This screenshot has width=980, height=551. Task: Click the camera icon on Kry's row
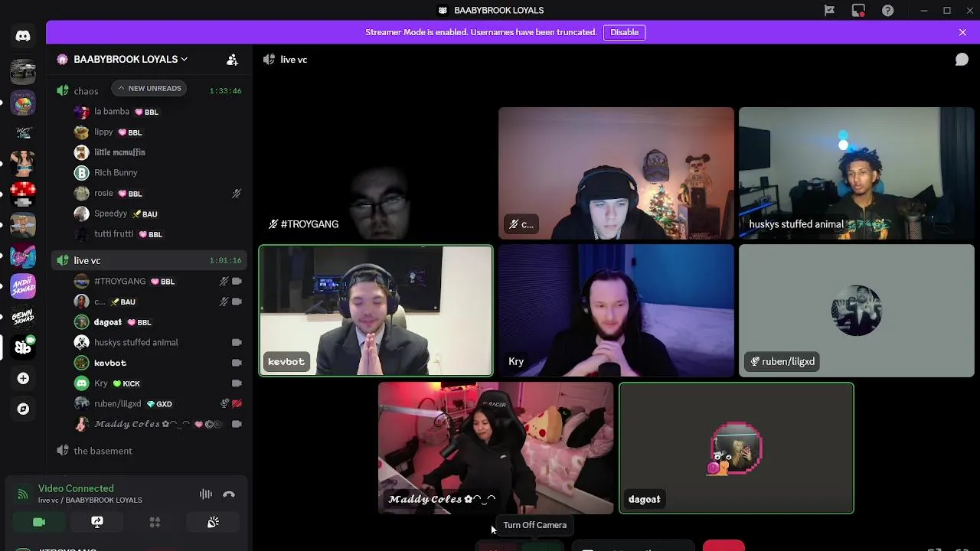click(x=237, y=383)
